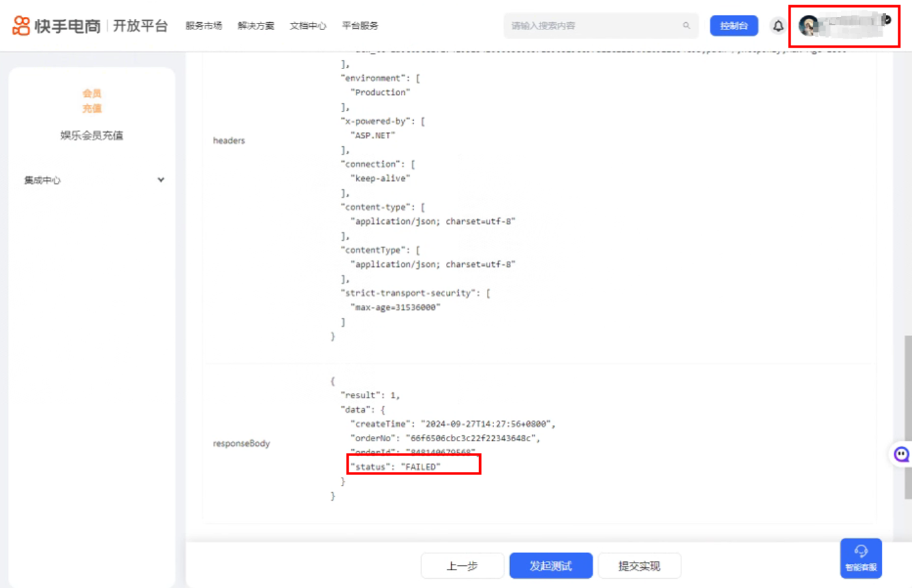Image resolution: width=912 pixels, height=588 pixels.
Task: Select 娱乐会员充值 in the sidebar
Action: [x=92, y=136]
